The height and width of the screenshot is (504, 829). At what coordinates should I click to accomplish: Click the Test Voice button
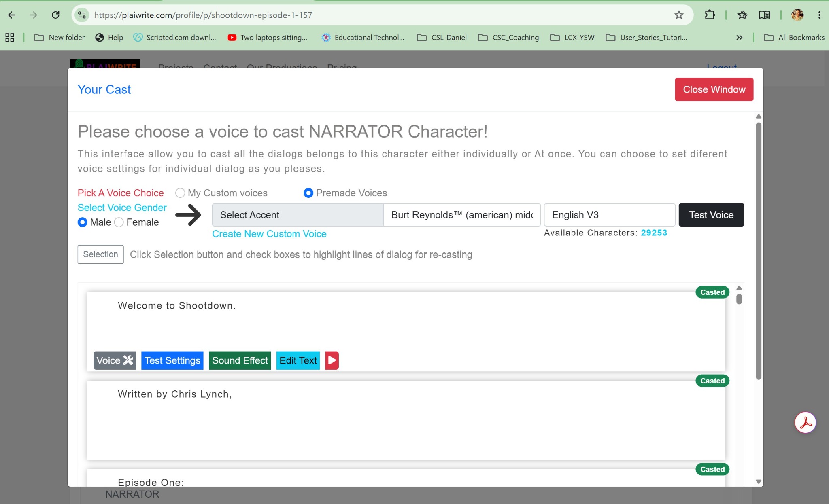tap(711, 215)
